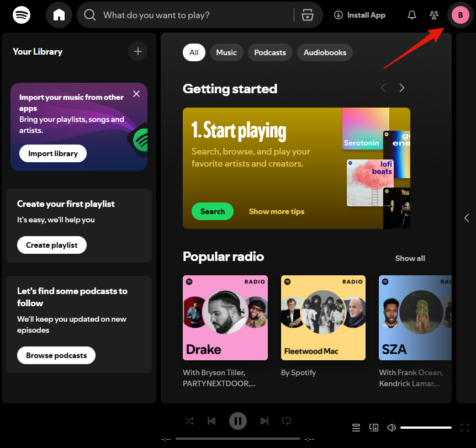Image resolution: width=476 pixels, height=448 pixels.
Task: Open the profile avatar B menu
Action: point(460,15)
